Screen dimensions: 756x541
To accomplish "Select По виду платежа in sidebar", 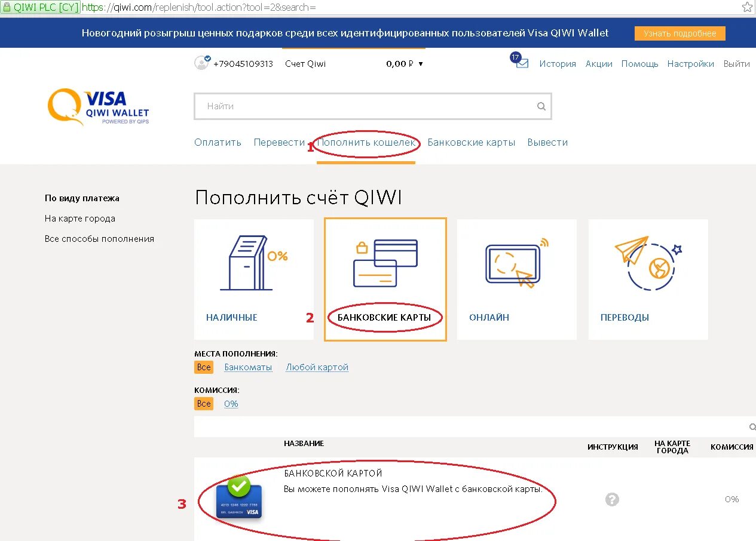I will click(82, 198).
